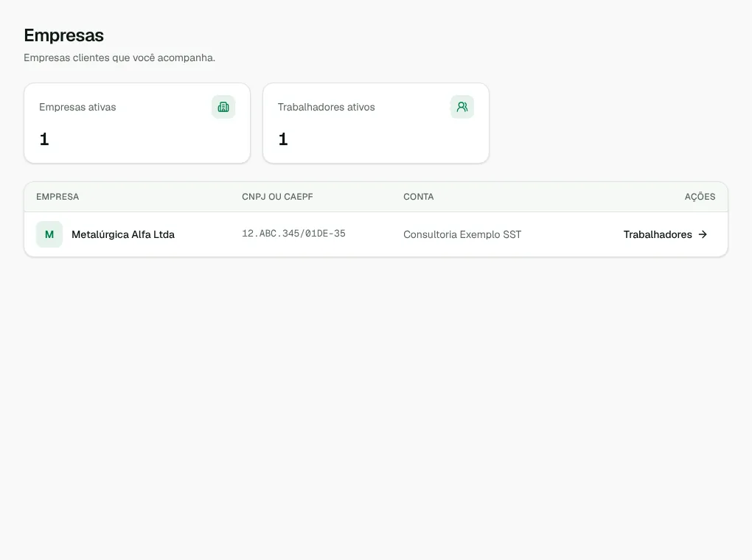
Task: Click the Trabalhadores ativos label
Action: (326, 107)
